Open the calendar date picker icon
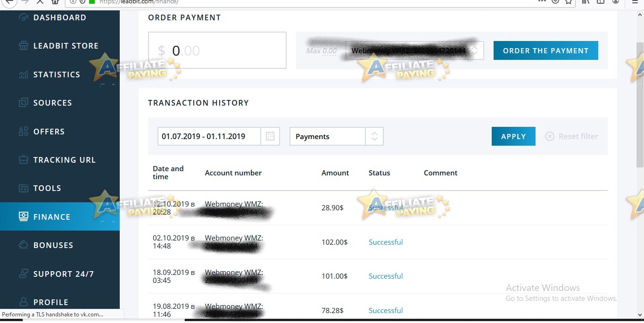This screenshot has height=323, width=644. click(x=270, y=136)
